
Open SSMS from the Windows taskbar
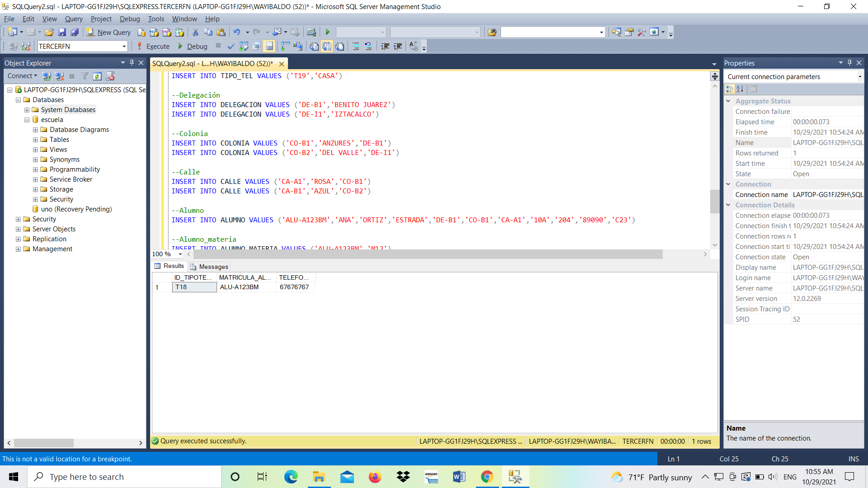515,477
